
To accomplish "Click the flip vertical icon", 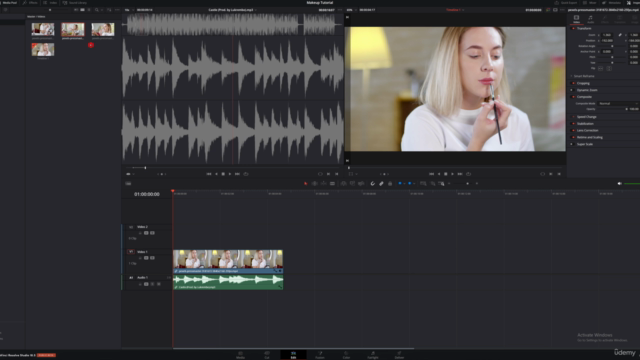I will click(609, 68).
